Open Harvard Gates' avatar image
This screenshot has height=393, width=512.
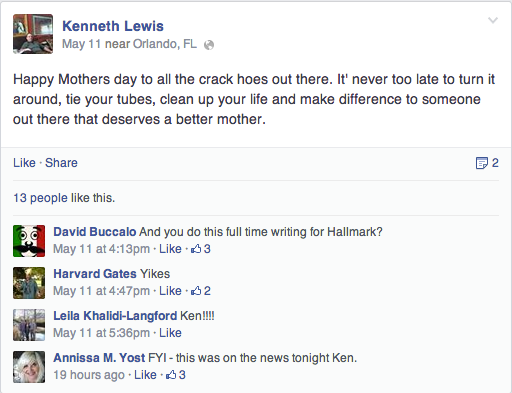click(x=29, y=283)
